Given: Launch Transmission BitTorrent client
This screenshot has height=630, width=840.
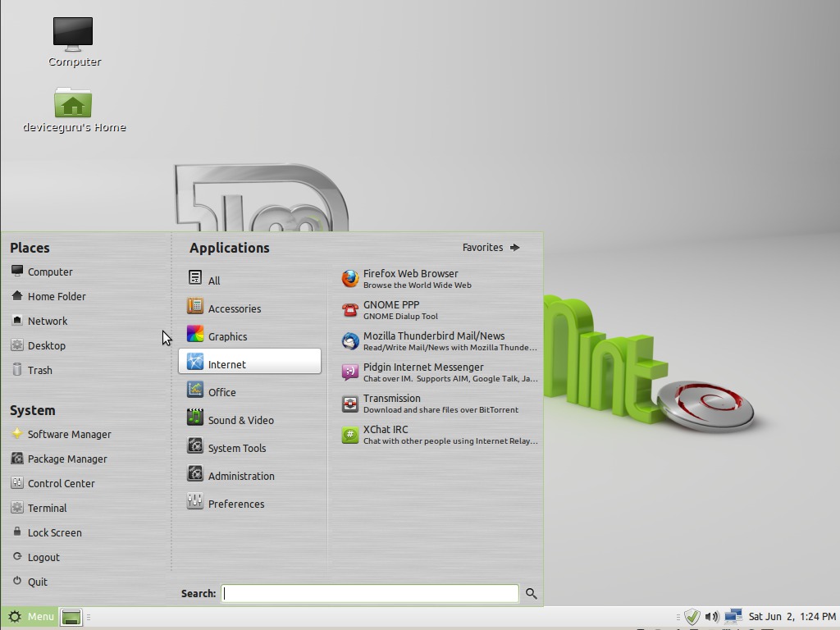Looking at the screenshot, I should click(x=440, y=404).
